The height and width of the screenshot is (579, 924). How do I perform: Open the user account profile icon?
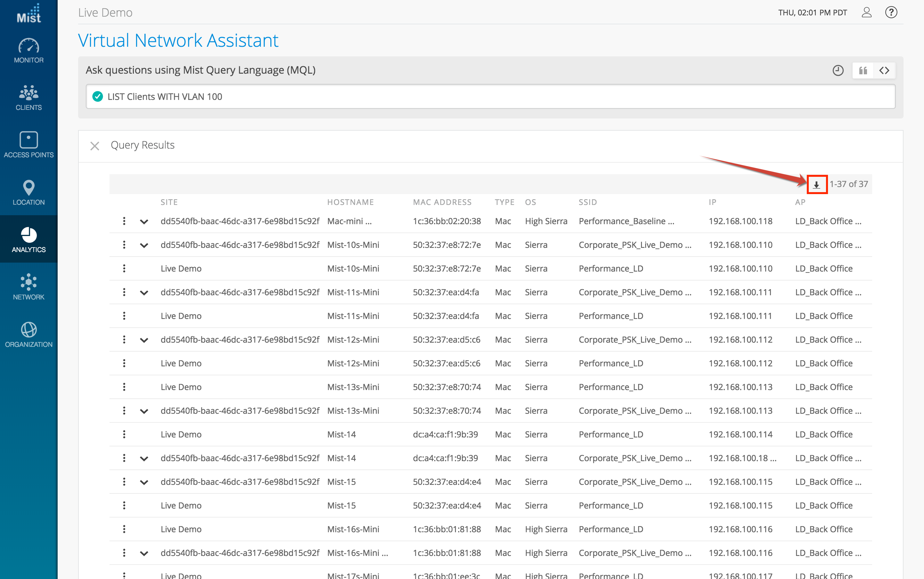pos(867,12)
